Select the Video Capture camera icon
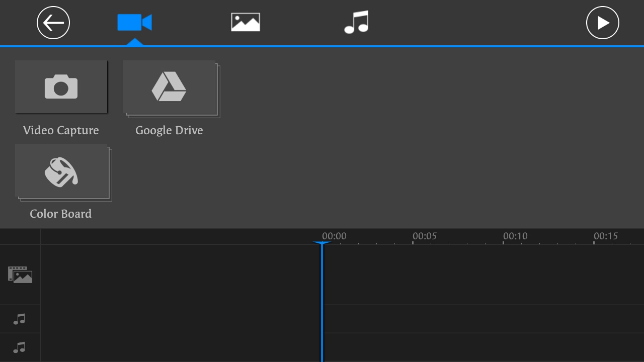 pos(61,86)
